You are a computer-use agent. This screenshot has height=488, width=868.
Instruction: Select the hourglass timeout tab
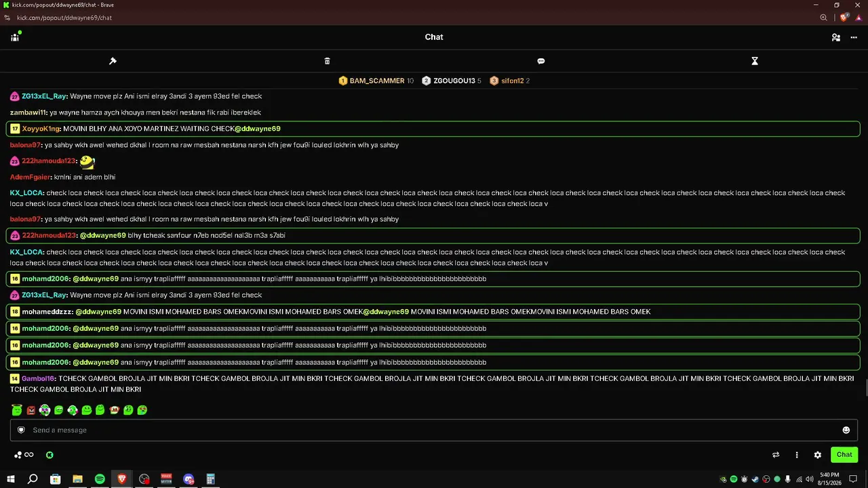(x=755, y=61)
